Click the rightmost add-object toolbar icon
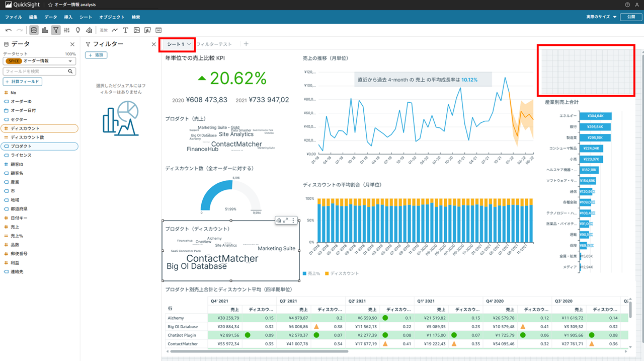 (x=158, y=30)
